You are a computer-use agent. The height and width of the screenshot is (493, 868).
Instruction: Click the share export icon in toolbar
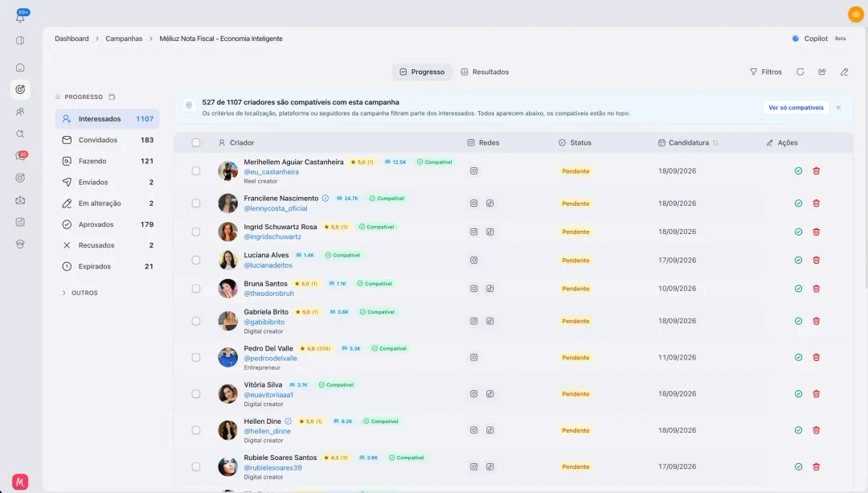(822, 72)
